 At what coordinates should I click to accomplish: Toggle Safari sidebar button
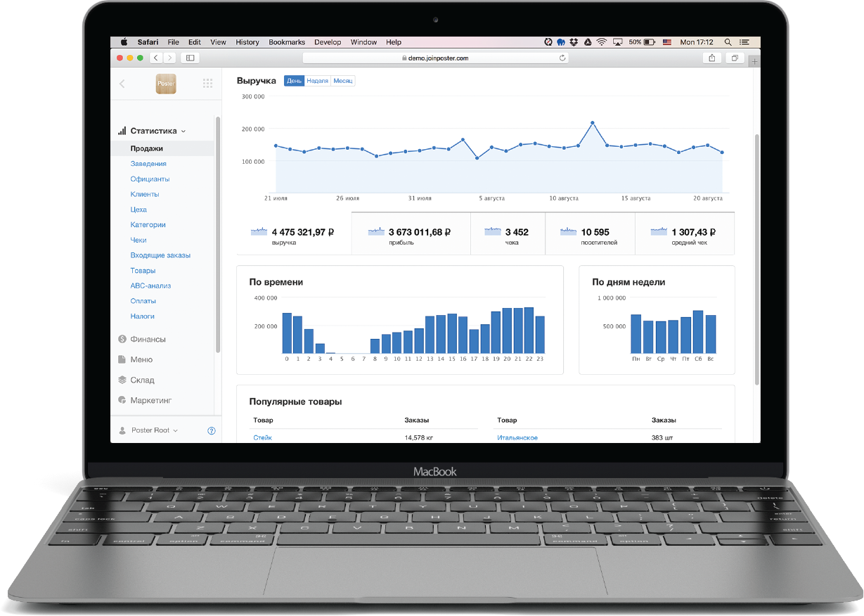tap(190, 58)
